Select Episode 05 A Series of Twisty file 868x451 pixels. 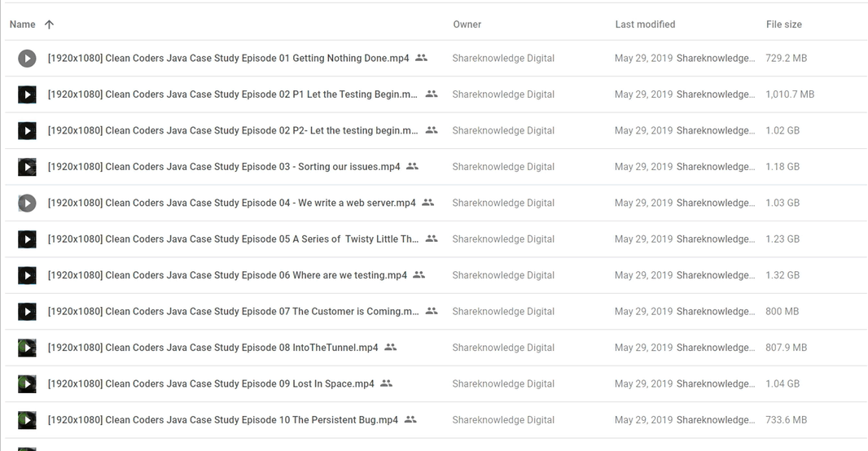click(435, 239)
